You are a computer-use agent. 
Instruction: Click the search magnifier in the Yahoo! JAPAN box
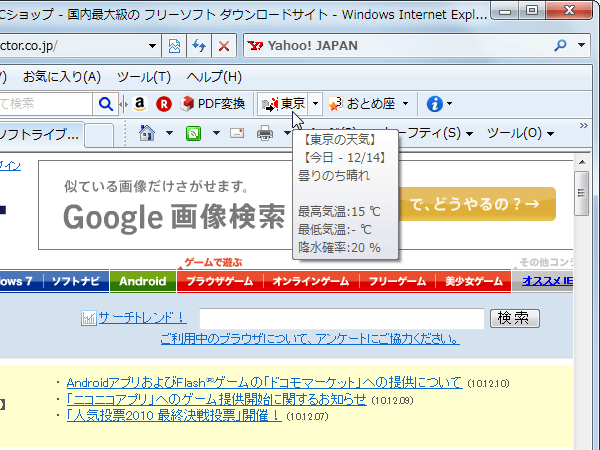[x=560, y=46]
